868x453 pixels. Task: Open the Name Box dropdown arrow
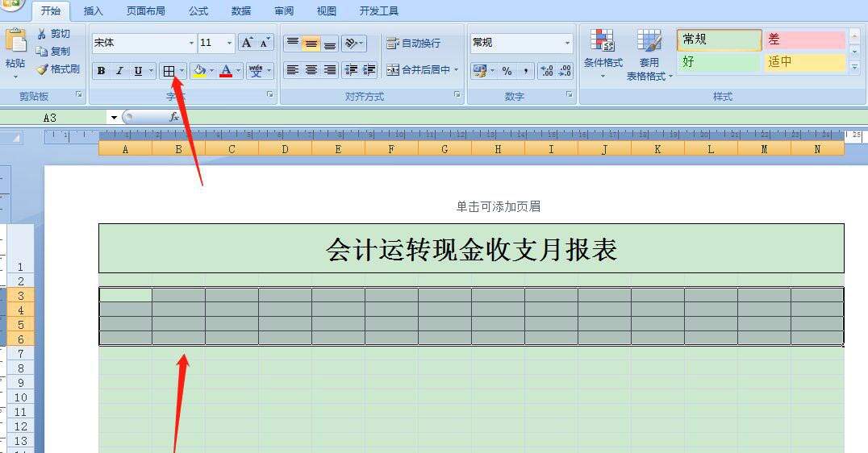(x=114, y=117)
